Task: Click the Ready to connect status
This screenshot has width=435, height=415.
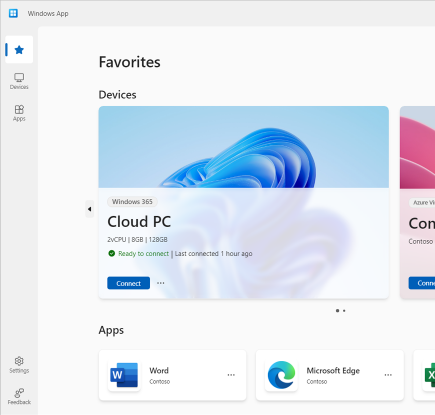Action: 143,254
